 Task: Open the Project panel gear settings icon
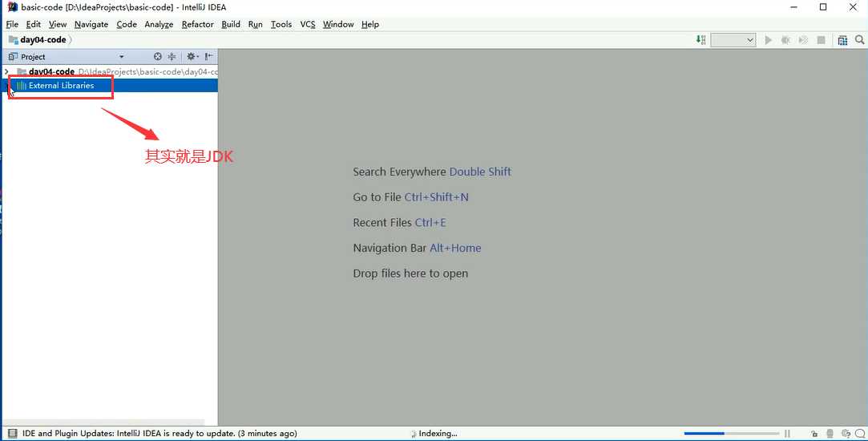(192, 56)
